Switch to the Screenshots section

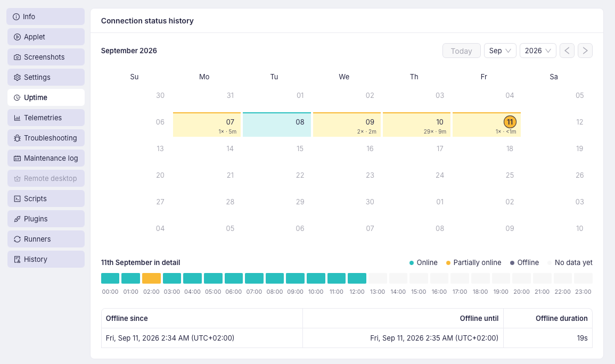click(46, 57)
